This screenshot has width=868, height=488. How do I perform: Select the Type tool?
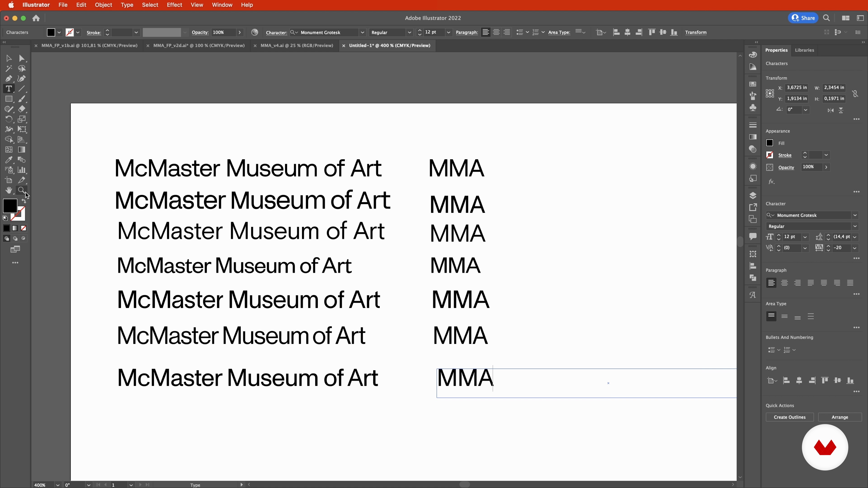[x=9, y=89]
